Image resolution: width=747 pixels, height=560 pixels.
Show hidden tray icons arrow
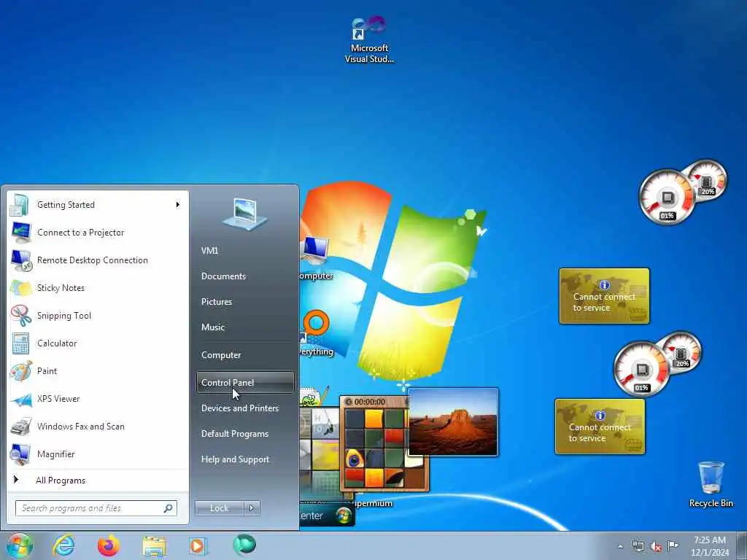click(620, 547)
